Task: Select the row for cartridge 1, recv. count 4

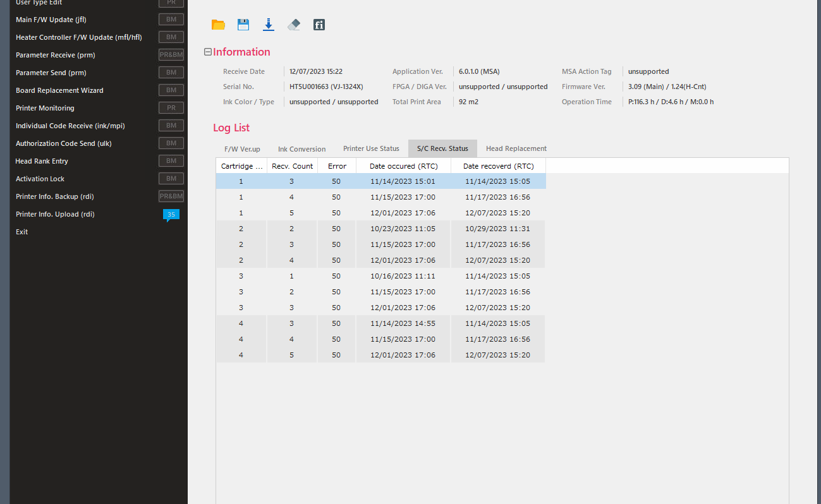Action: point(380,197)
